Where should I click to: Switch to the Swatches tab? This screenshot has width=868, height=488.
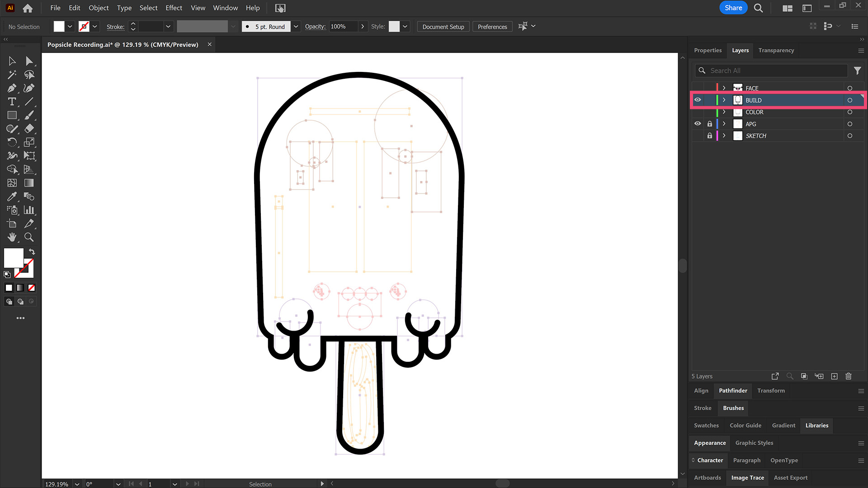[706, 426]
